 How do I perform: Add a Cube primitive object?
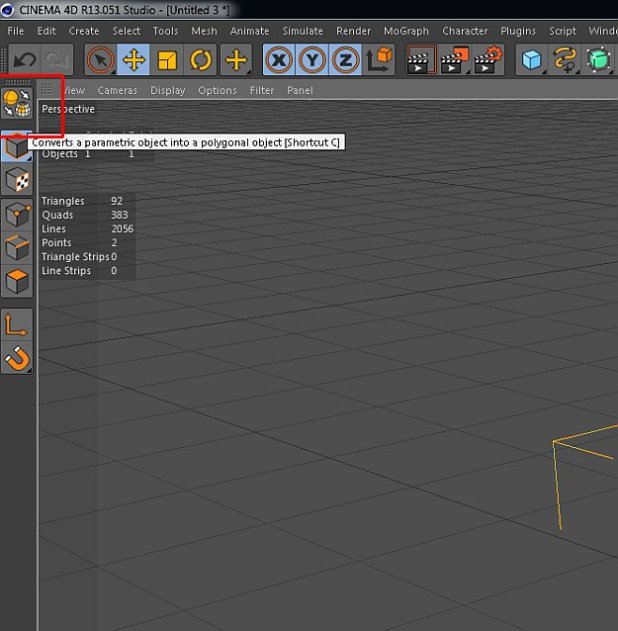[x=532, y=60]
